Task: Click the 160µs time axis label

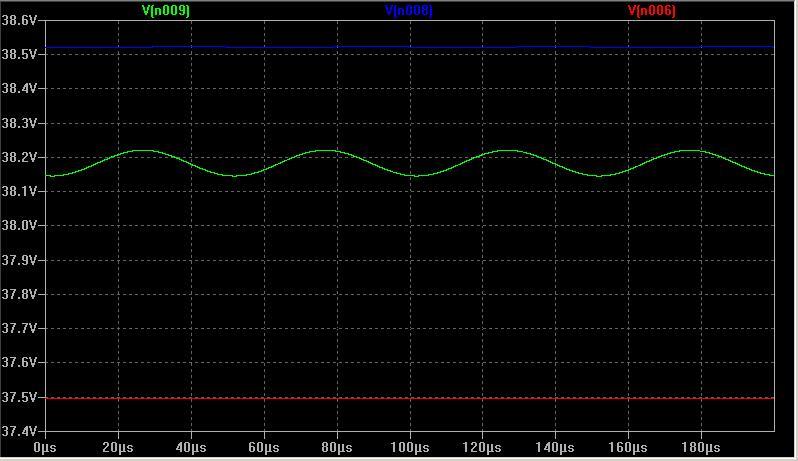Action: click(628, 448)
